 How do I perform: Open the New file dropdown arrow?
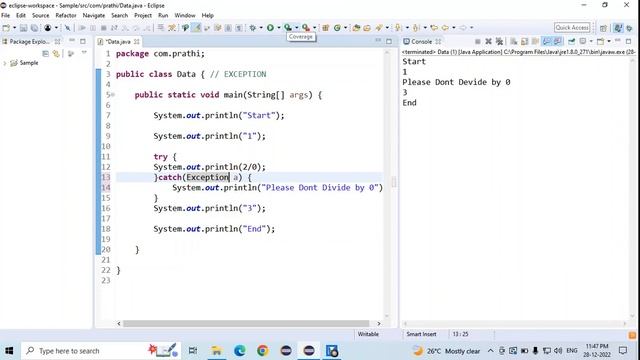pos(14,28)
